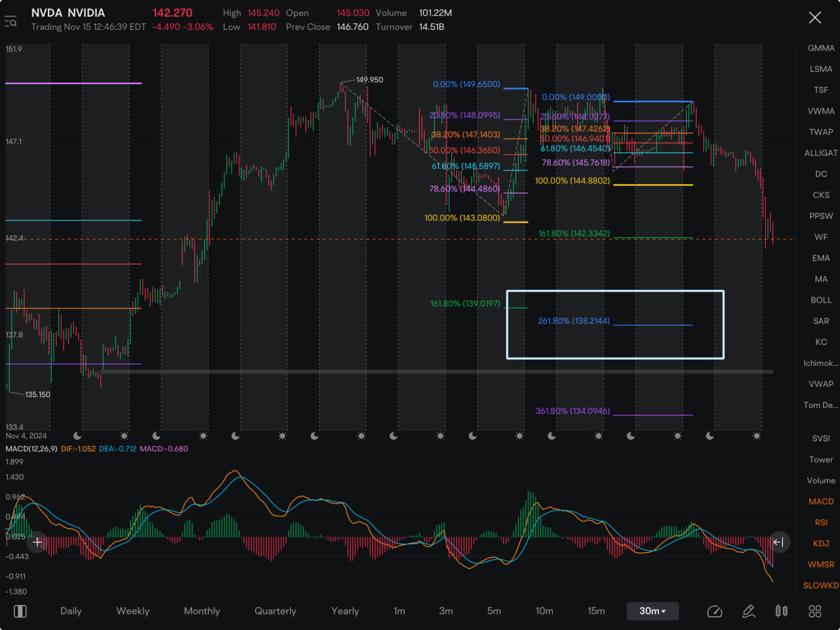Select the 261.80% (138.2144) Fibonacci level
This screenshot has height=630, width=840.
[x=574, y=321]
